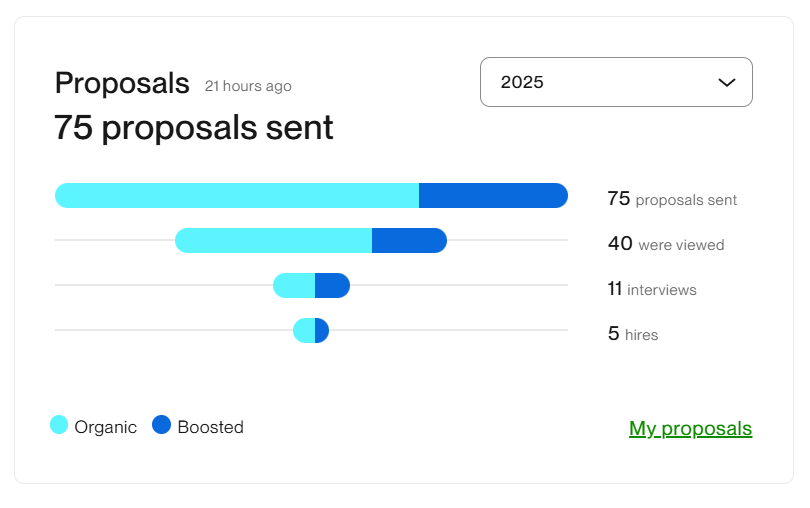Click organic segment of interviews bar
The height and width of the screenshot is (508, 810).
click(x=294, y=286)
